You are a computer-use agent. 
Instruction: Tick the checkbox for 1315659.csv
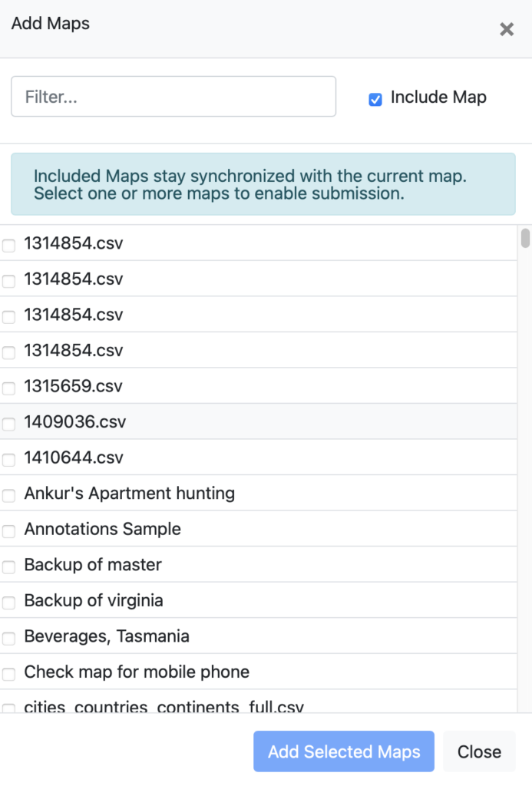(x=8, y=388)
